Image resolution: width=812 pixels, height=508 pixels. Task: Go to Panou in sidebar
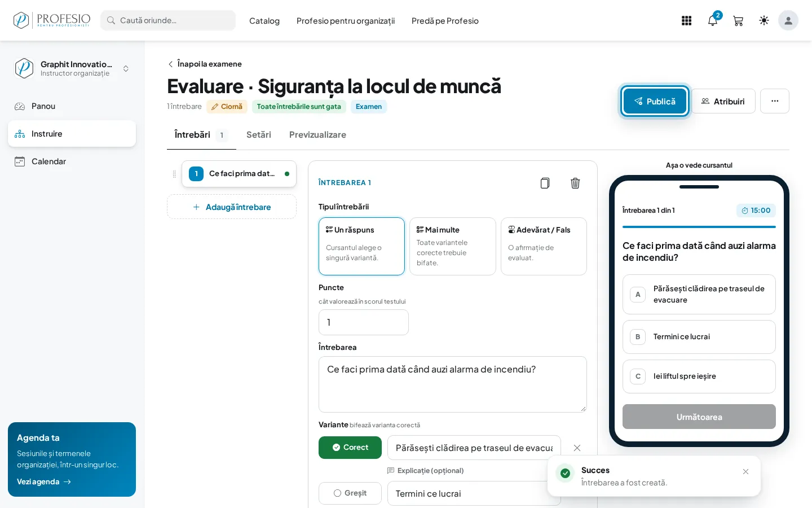tap(72, 106)
